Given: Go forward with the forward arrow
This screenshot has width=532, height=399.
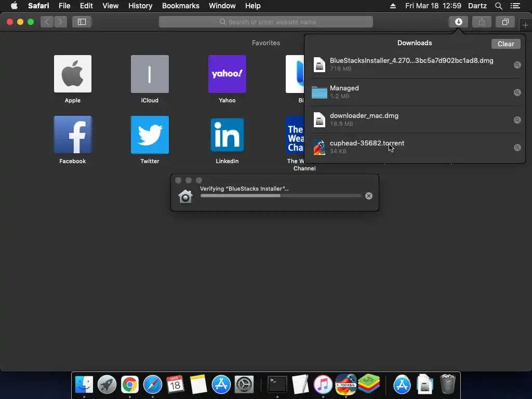Looking at the screenshot, I should pos(60,22).
